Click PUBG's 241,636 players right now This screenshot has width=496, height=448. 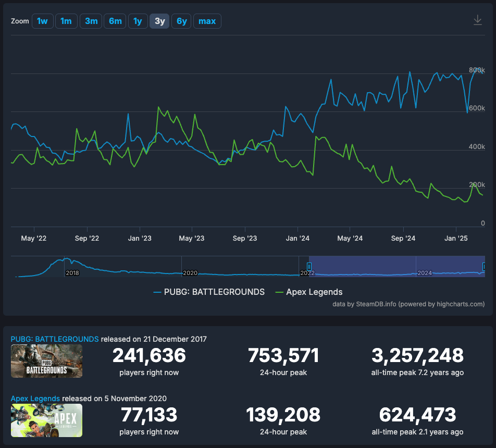(149, 355)
